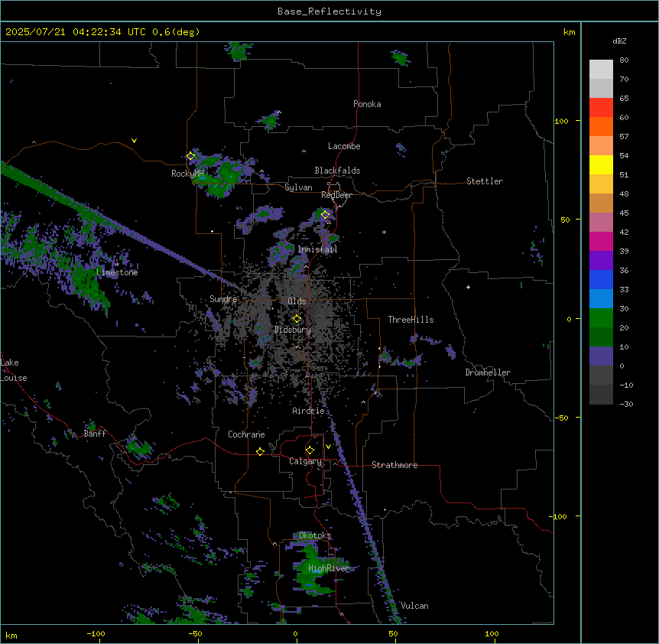Select the Cochrane label
The width and height of the screenshot is (659, 644).
[246, 434]
